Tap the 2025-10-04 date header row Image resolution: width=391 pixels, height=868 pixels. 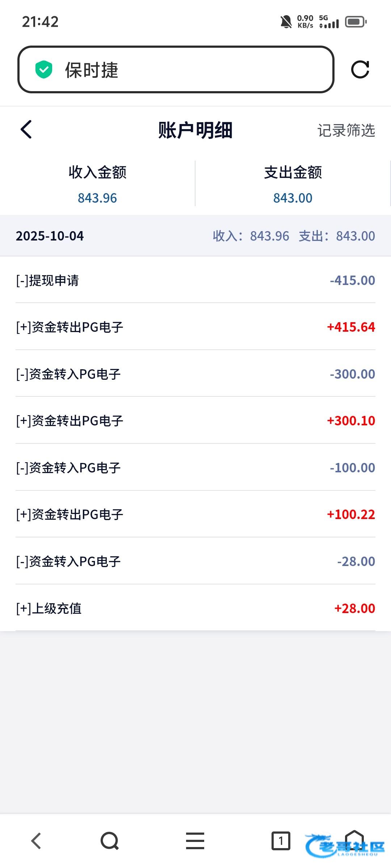tap(195, 236)
